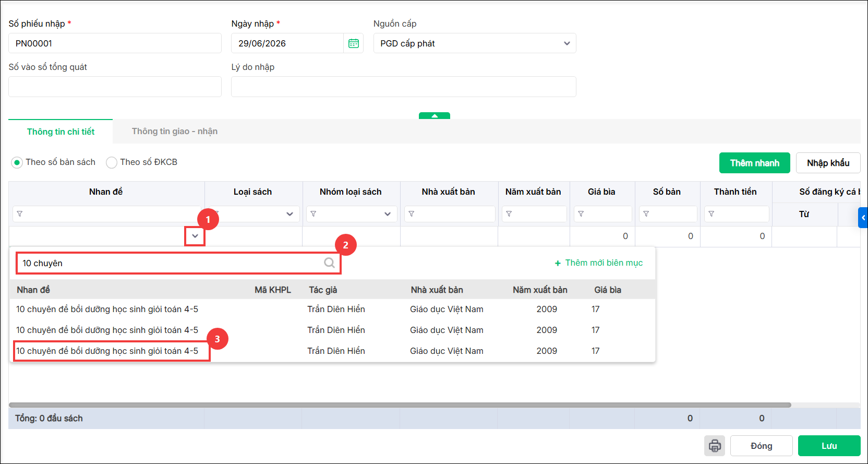Click the Thành tiền cell showing 0 in first row
Viewport: 868px width, 464px height.
pyautogui.click(x=736, y=236)
